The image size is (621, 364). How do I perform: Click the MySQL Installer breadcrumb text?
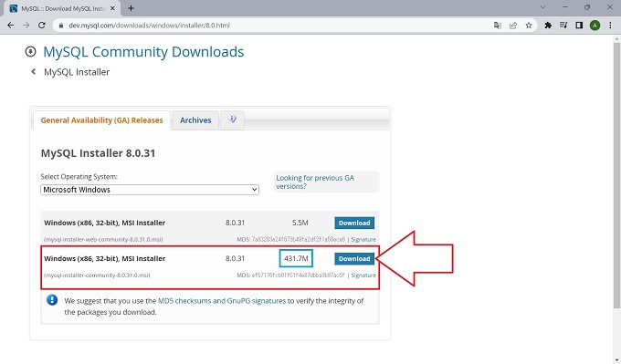[x=77, y=72]
